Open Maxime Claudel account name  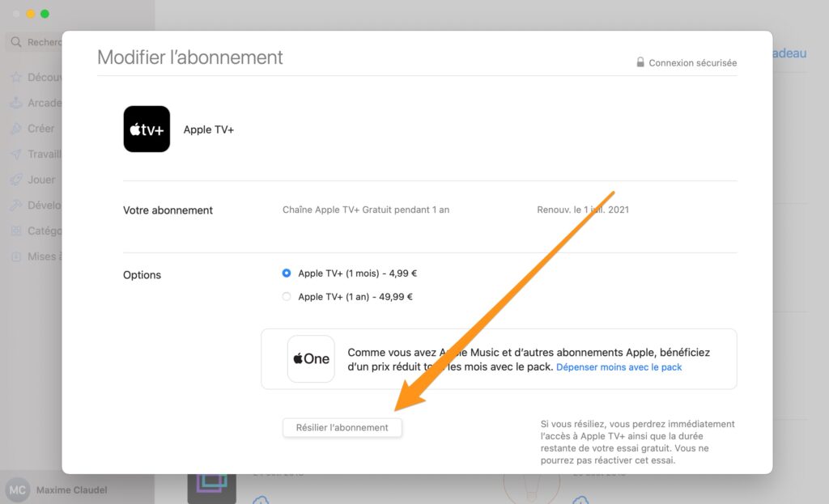(x=71, y=490)
